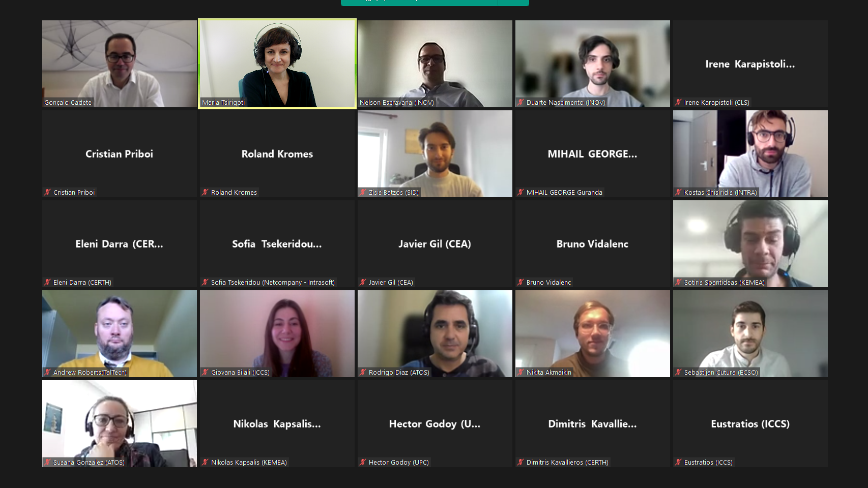Click Rodrigo Diaz (ATOS) video tile
This screenshot has width=868, height=488.
coord(435,333)
